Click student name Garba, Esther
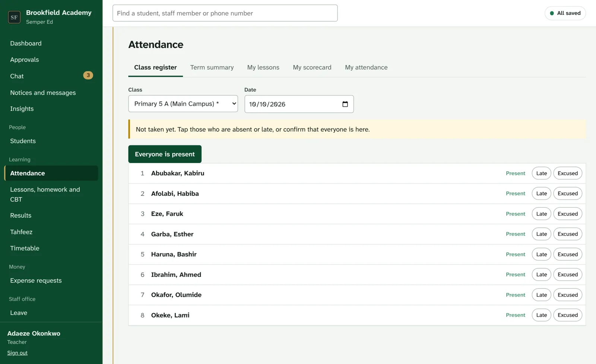 [x=172, y=234]
